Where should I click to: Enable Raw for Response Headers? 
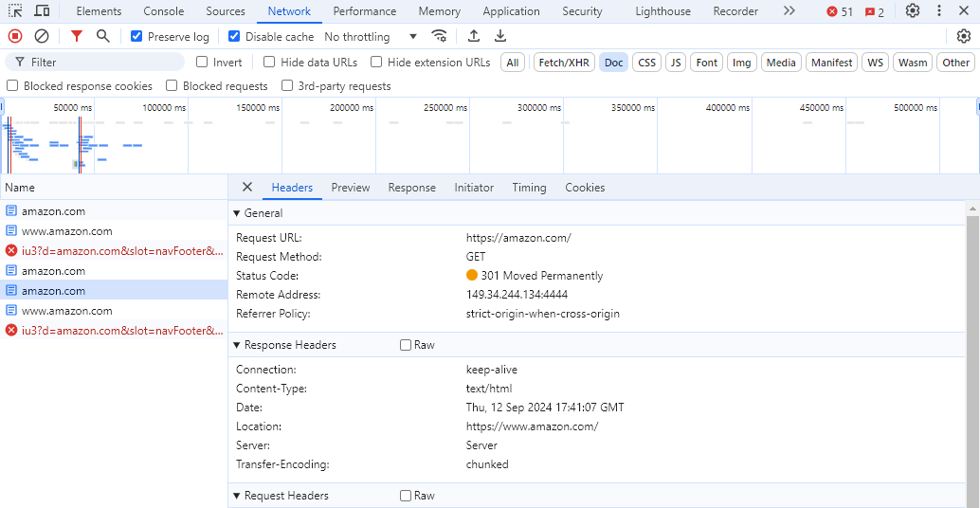click(x=406, y=345)
